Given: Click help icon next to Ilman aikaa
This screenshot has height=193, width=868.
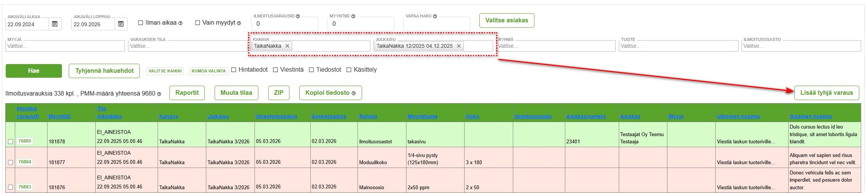Looking at the screenshot, I should pos(180,23).
